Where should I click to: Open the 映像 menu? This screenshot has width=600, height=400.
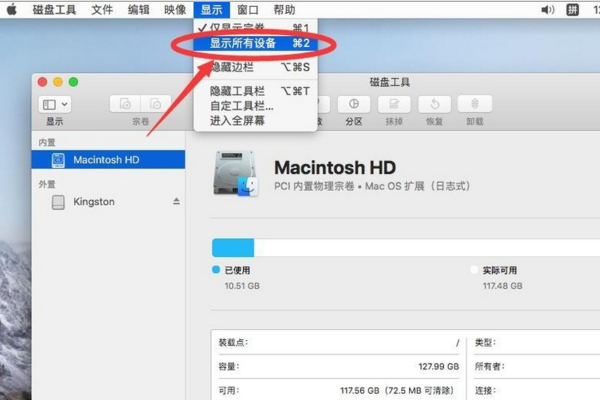click(x=175, y=10)
